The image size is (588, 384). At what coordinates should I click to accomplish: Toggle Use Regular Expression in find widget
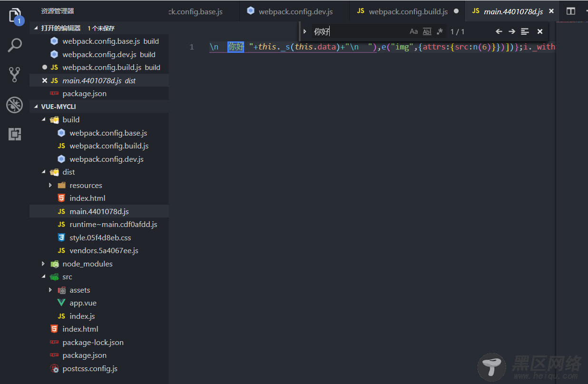click(x=440, y=31)
